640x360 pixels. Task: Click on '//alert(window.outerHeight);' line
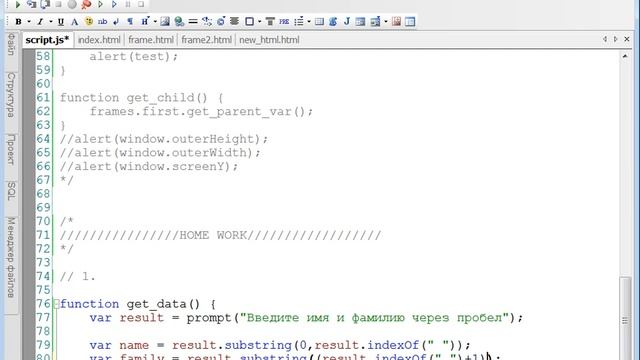pos(164,139)
